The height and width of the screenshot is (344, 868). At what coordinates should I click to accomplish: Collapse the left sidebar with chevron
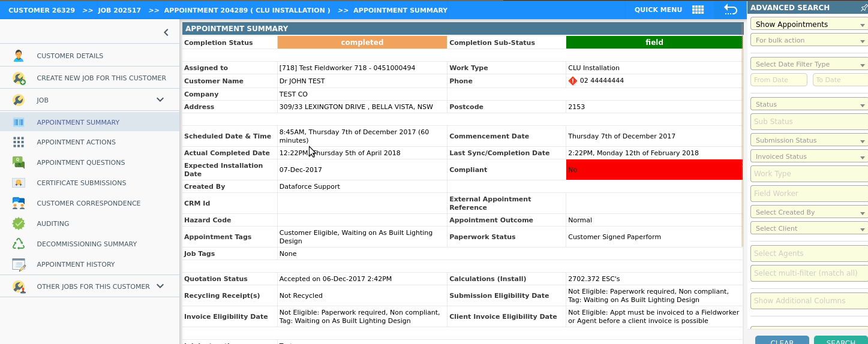pyautogui.click(x=166, y=32)
